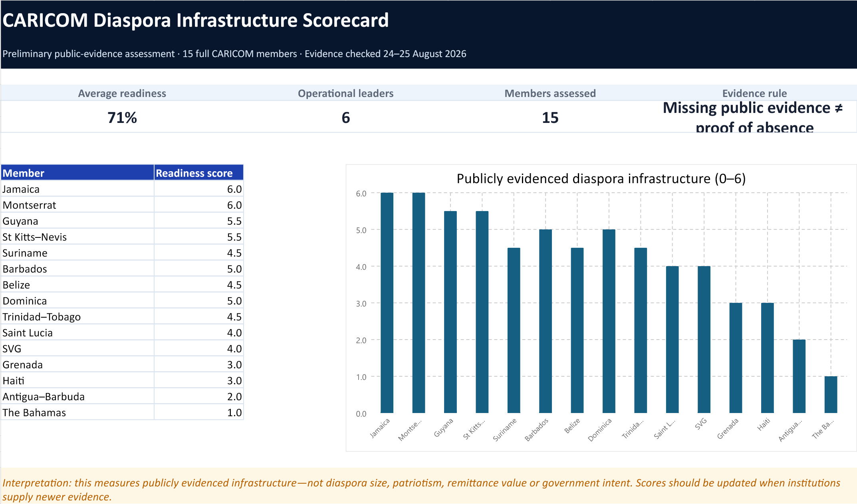The height and width of the screenshot is (504, 857).
Task: Click the 'Member' column header
Action: tap(77, 173)
